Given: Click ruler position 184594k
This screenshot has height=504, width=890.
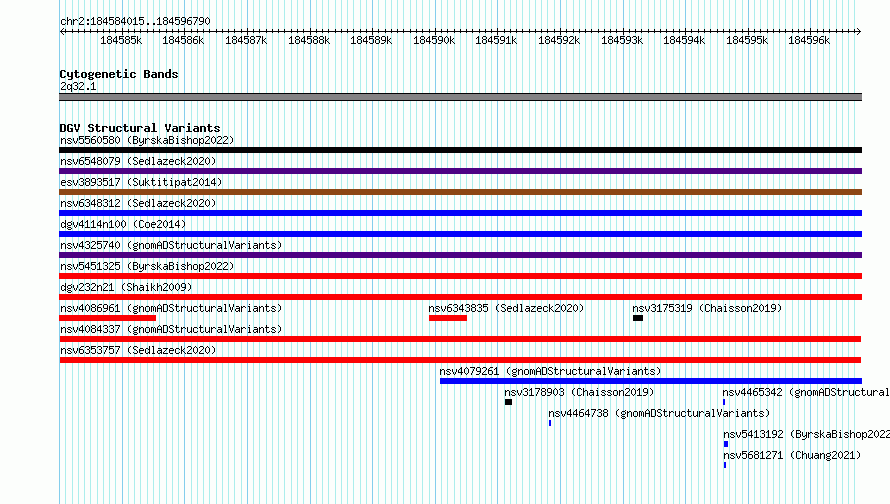Looking at the screenshot, I should point(684,40).
